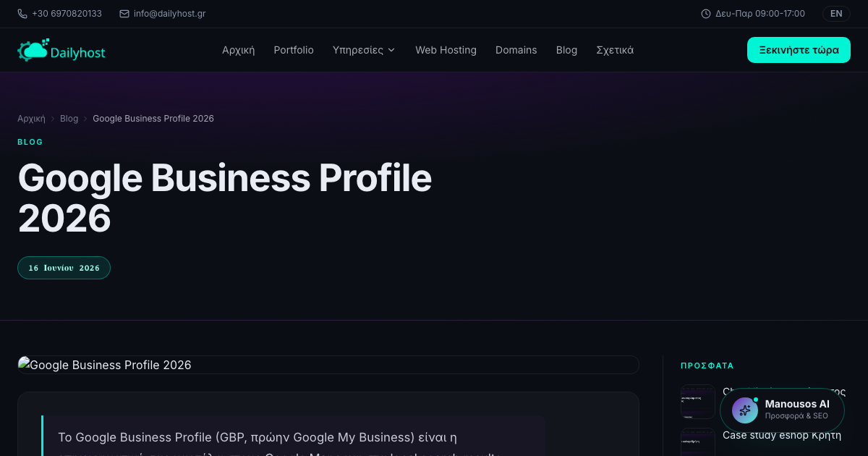Open Manousos AI sparkle chat icon

pyautogui.click(x=745, y=410)
